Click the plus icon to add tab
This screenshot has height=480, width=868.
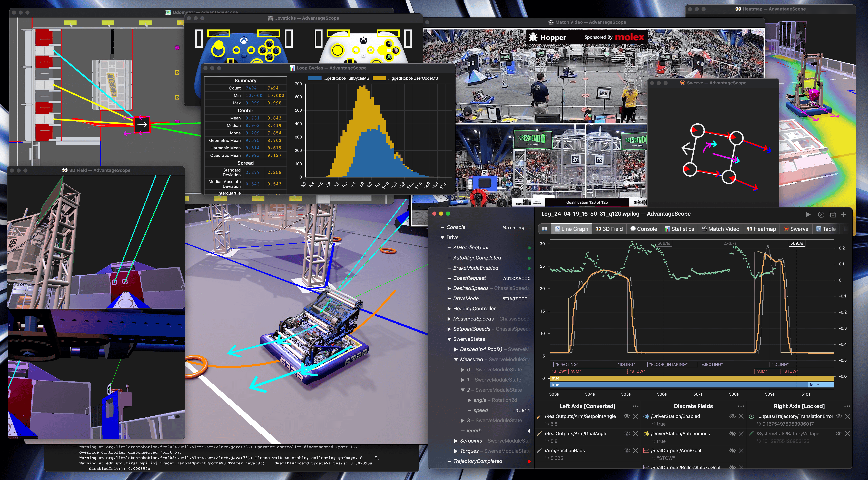[x=843, y=215]
